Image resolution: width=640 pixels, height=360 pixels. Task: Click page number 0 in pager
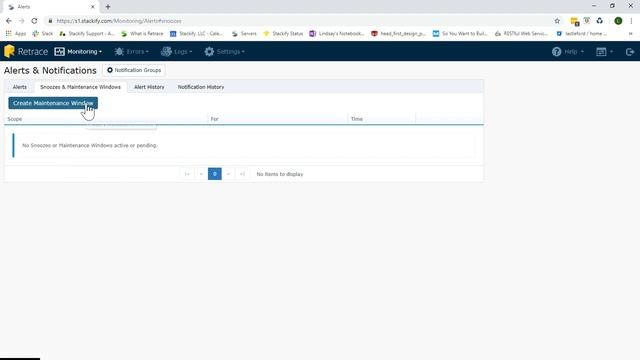click(215, 174)
